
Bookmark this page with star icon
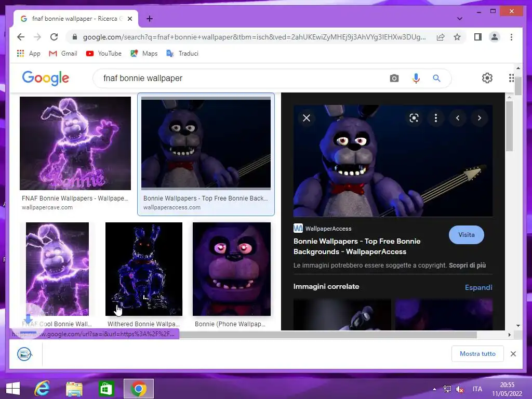[x=457, y=37]
